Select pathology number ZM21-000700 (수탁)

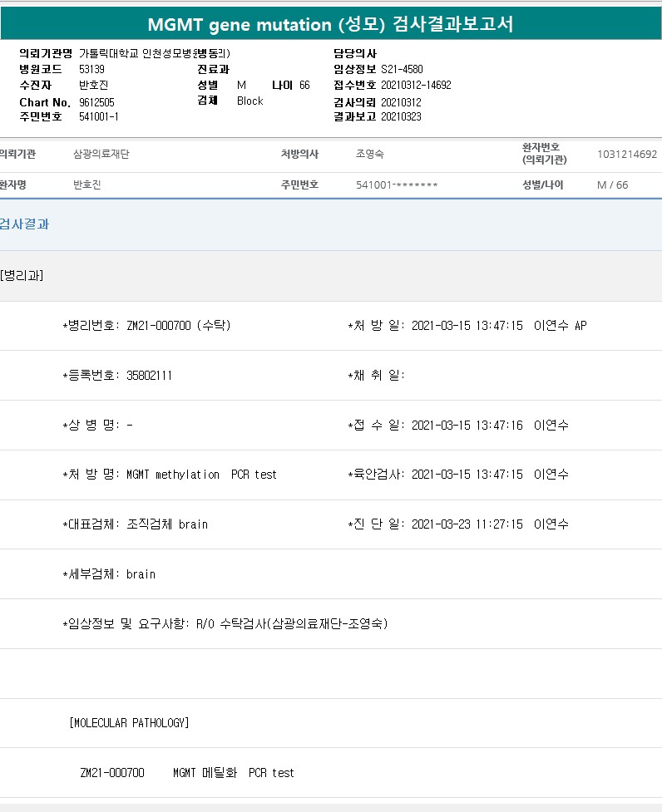(x=178, y=326)
